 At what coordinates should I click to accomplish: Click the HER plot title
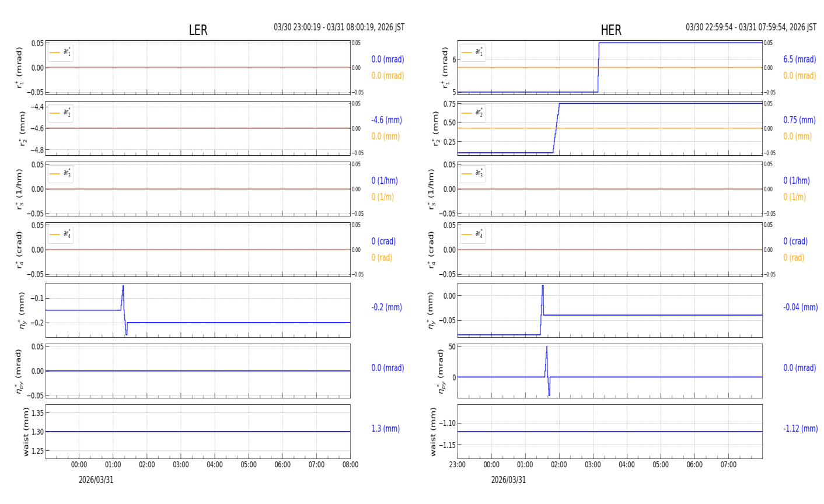coord(611,30)
